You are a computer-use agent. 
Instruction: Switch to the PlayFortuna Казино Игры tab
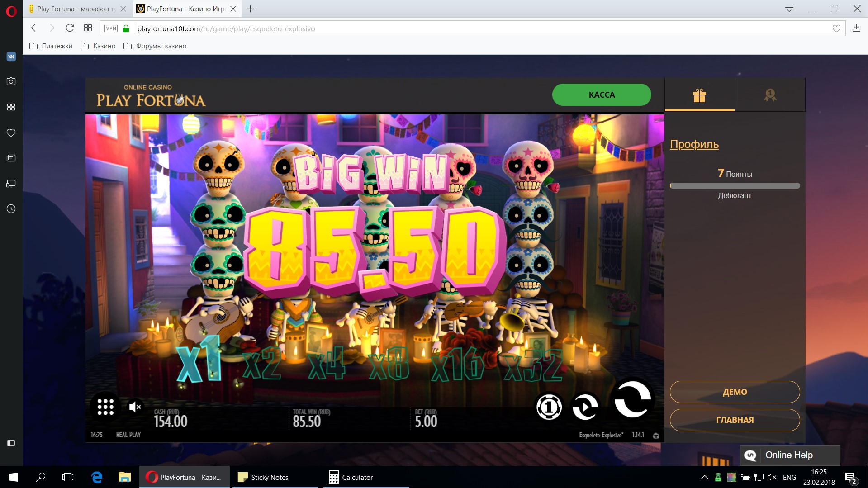186,9
